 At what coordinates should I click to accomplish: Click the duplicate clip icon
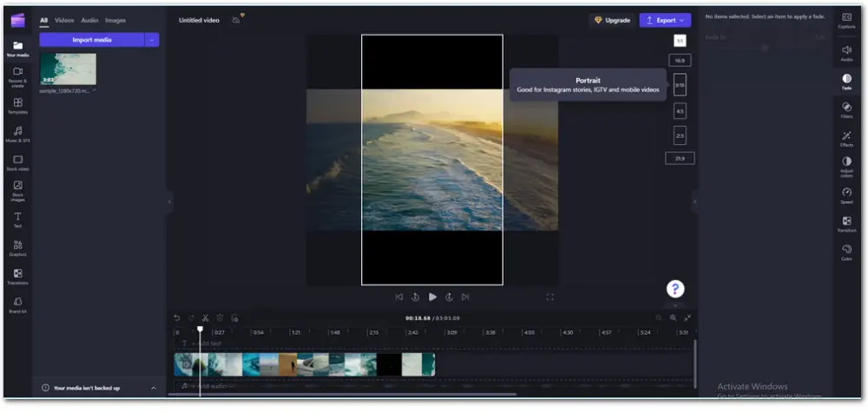(234, 318)
